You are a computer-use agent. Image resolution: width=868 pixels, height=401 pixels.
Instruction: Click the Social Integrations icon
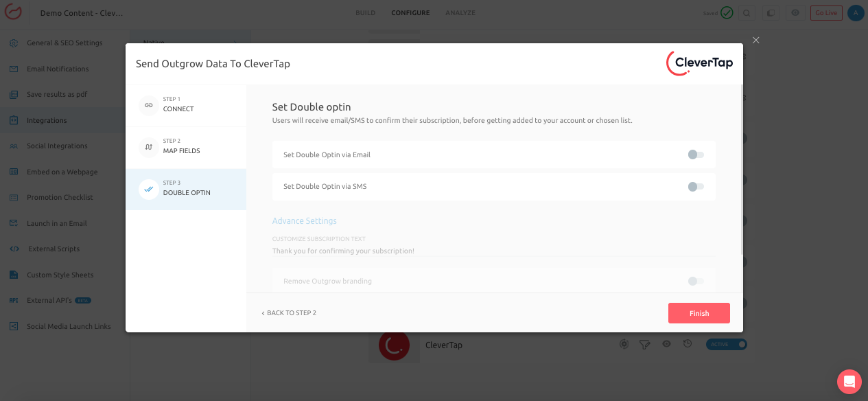tap(14, 146)
